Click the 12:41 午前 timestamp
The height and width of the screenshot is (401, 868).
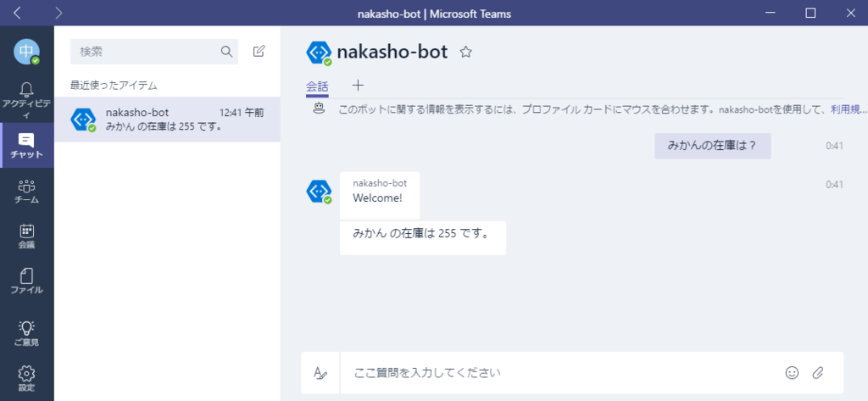click(242, 113)
